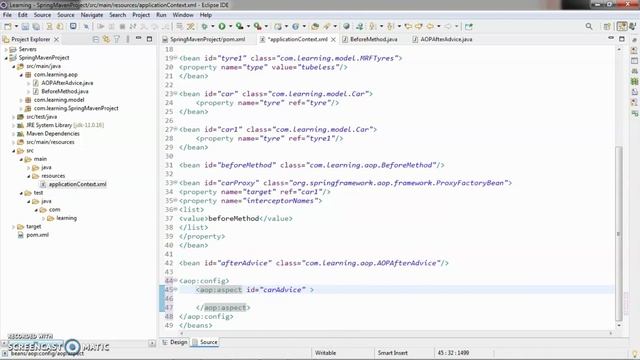Close the Project Explorer view

pos(57,39)
